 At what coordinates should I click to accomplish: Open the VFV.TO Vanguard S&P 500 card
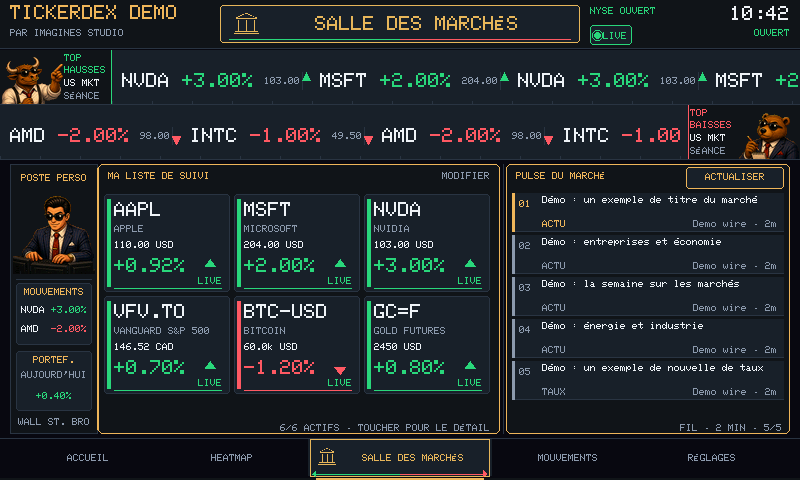point(167,345)
